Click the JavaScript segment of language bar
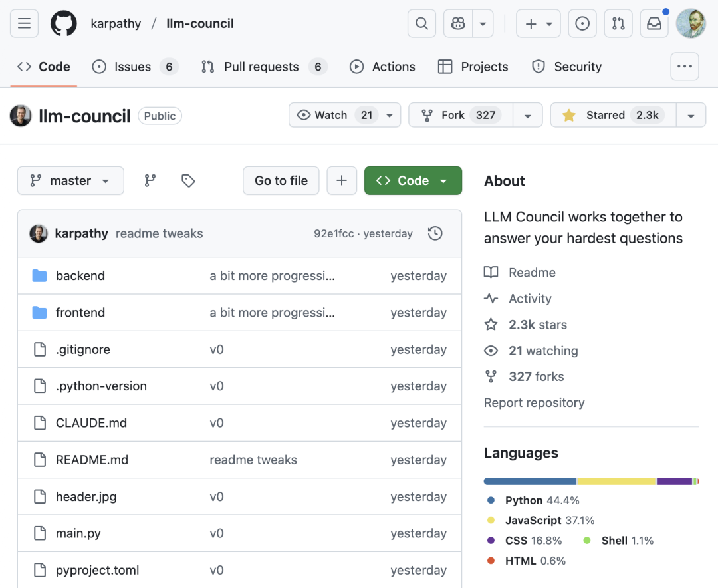Image resolution: width=718 pixels, height=588 pixels. tap(617, 481)
